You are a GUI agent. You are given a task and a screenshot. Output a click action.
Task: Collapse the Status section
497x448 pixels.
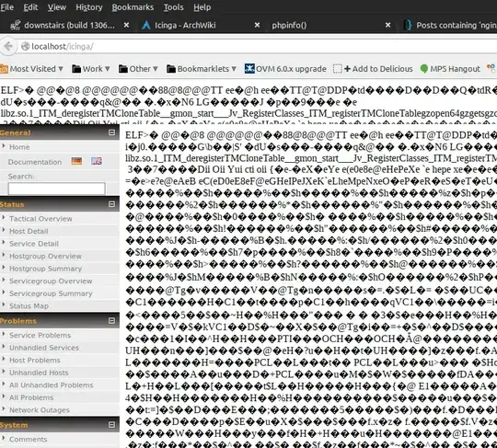pyautogui.click(x=111, y=204)
